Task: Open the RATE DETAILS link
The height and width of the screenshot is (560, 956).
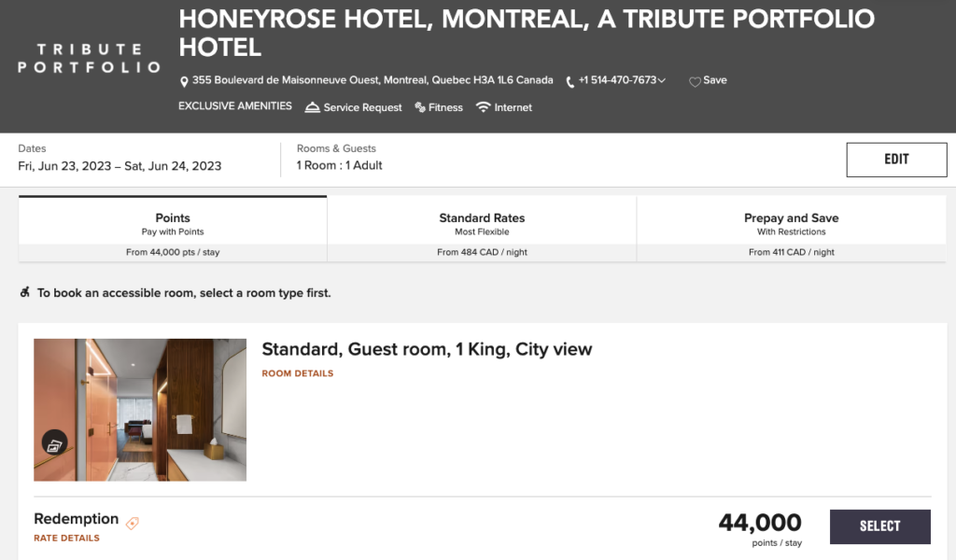Action: 66,539
